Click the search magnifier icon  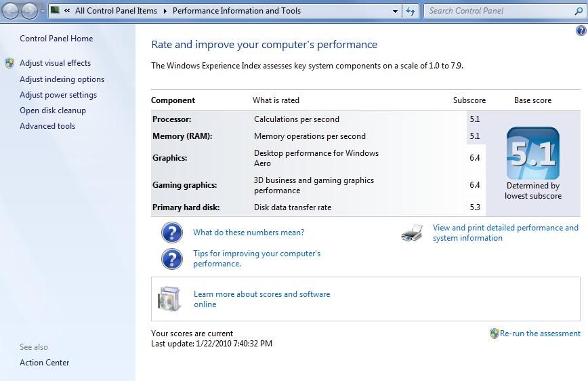(x=579, y=12)
